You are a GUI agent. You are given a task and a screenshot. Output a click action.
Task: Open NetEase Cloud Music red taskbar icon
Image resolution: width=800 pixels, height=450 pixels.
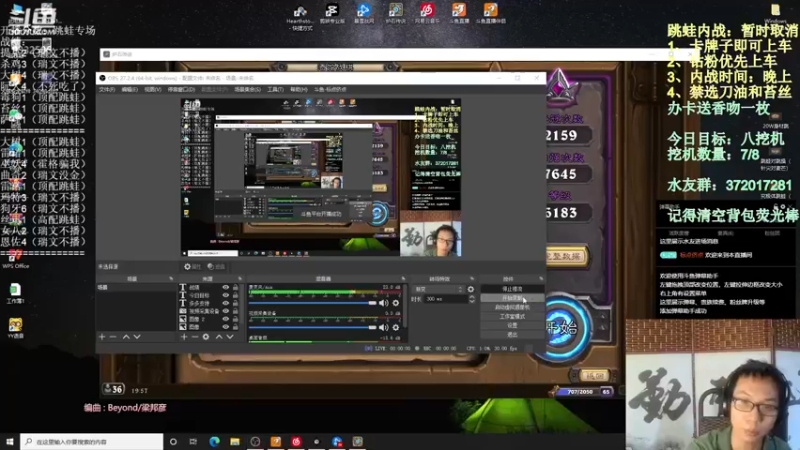tap(296, 441)
